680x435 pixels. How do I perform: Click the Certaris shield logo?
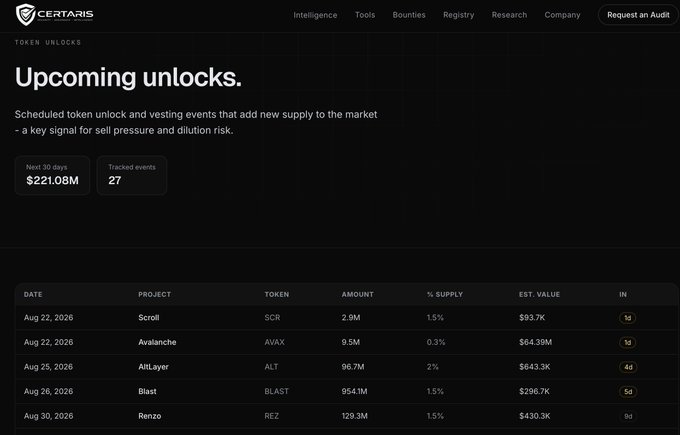pyautogui.click(x=54, y=14)
